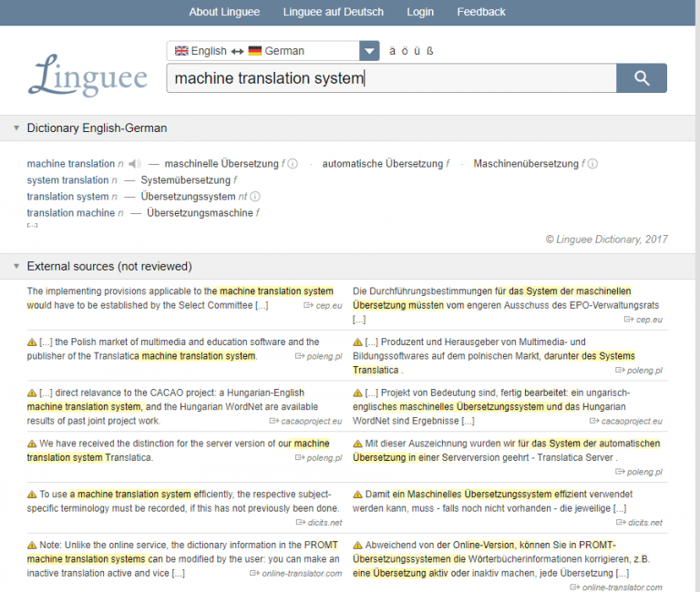This screenshot has height=592, width=700.
Task: Open info icon next to Übersetzungssystem
Action: point(255,197)
